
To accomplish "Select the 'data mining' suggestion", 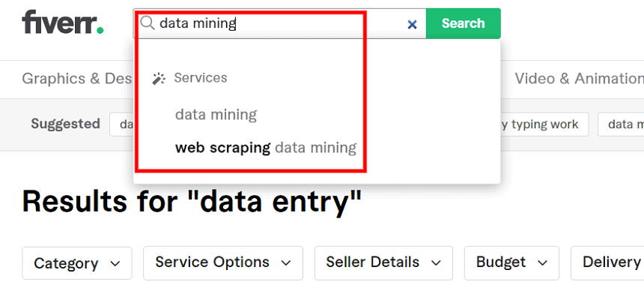I will click(x=216, y=114).
